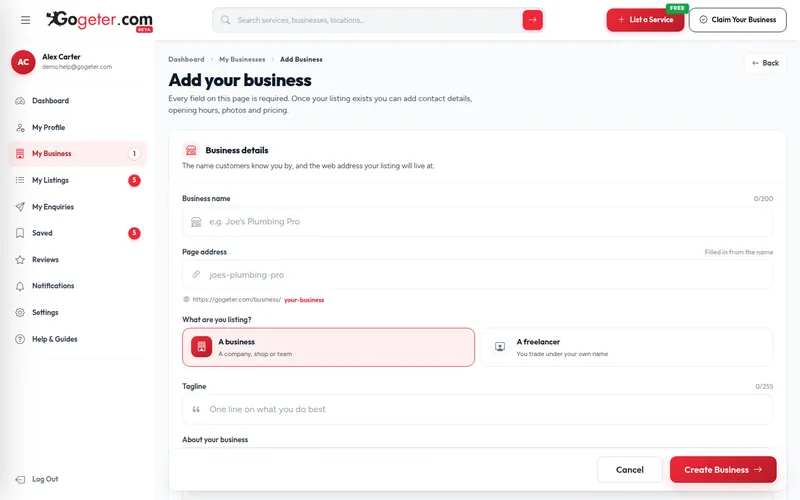Click the demo.help@gogeter.com email text
The width and height of the screenshot is (800, 500).
coord(77,67)
